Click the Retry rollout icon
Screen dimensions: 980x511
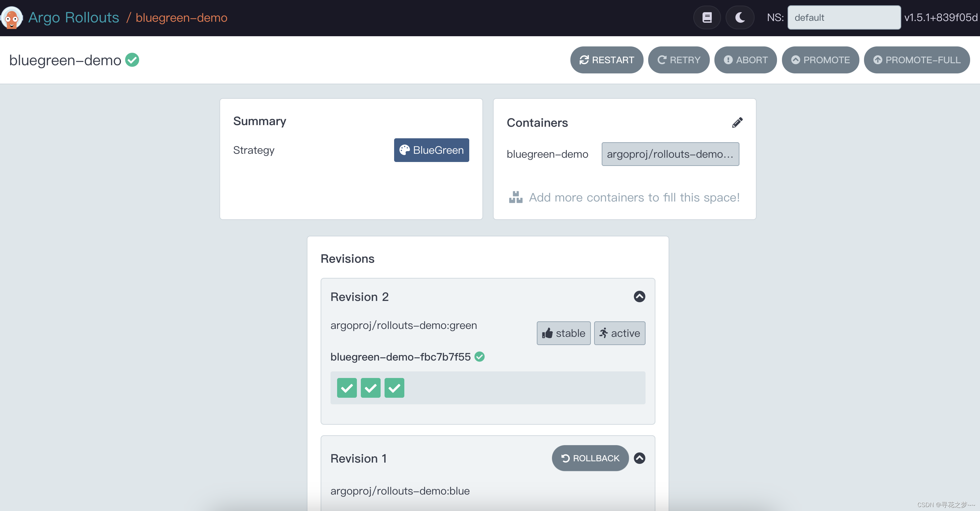point(662,60)
